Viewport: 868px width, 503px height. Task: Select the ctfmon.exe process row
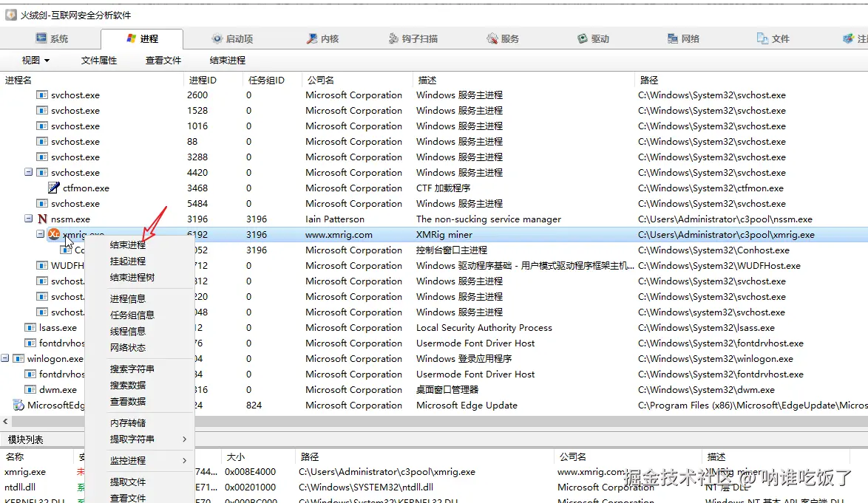click(434, 188)
